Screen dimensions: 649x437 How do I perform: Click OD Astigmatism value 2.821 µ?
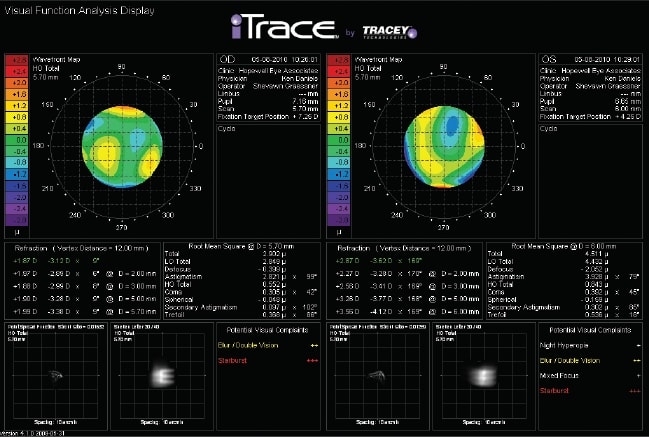(x=274, y=277)
